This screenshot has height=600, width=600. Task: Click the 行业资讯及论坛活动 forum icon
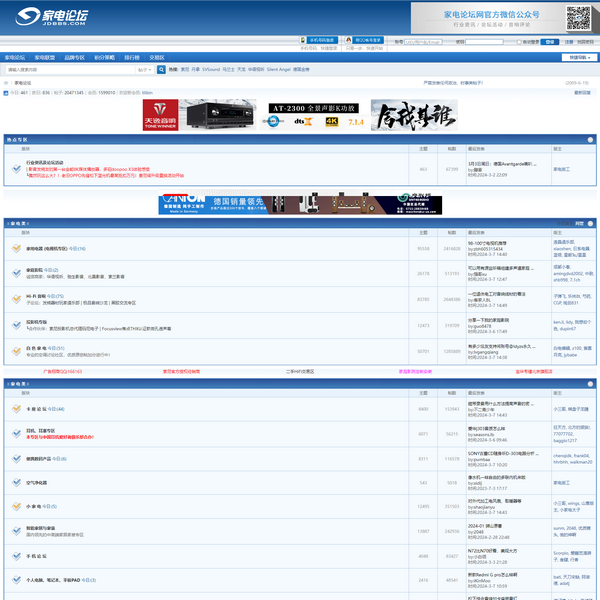[16, 168]
